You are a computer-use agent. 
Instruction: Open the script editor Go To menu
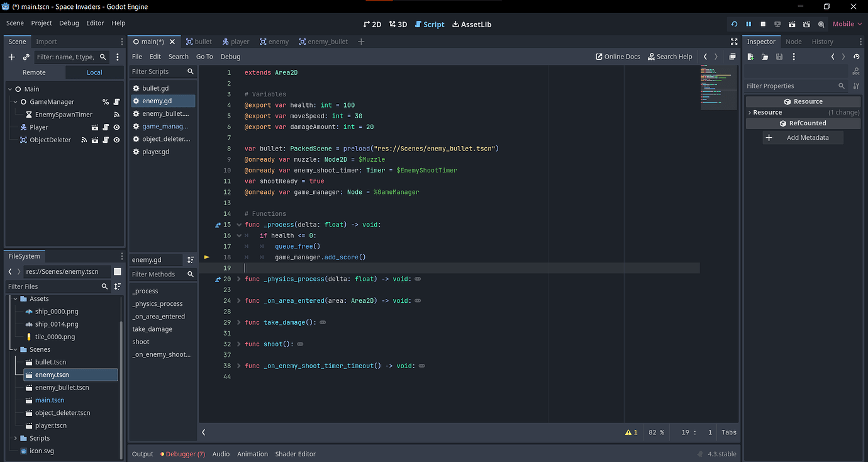pos(204,57)
